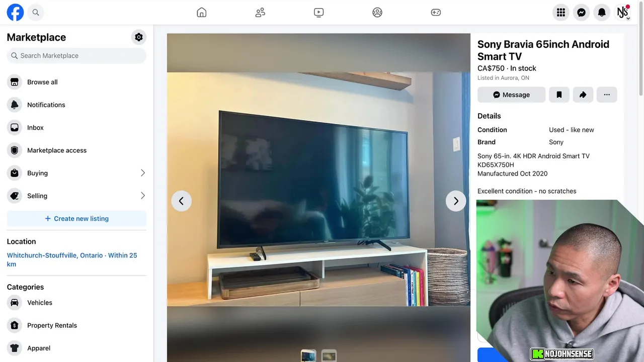Viewport: 644px width, 362px height.
Task: Change location Whitchurch-Stouffville, Ontario link
Action: coord(72,259)
